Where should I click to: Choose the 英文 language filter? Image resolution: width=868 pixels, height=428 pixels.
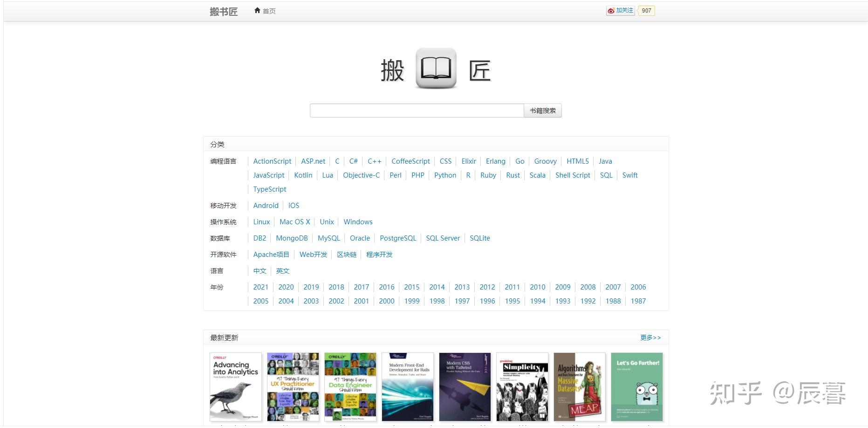coord(282,270)
